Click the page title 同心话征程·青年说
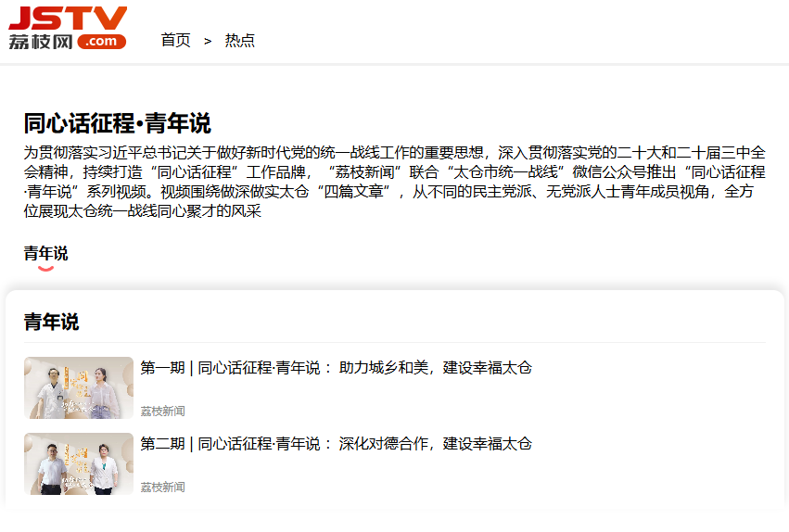Image resolution: width=789 pixels, height=532 pixels. pyautogui.click(x=118, y=123)
